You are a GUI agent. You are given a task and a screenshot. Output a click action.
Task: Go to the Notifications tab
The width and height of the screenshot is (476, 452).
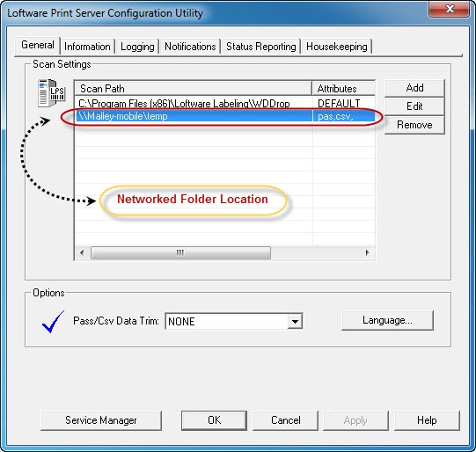190,47
